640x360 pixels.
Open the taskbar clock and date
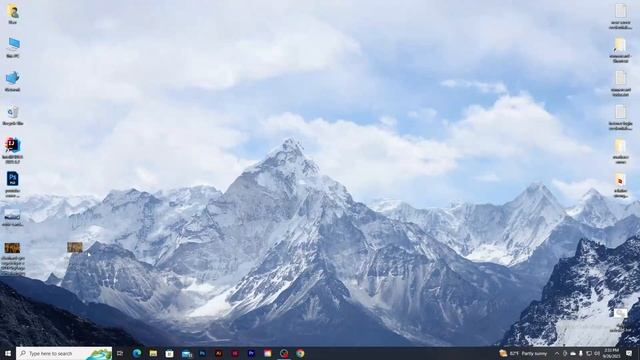point(611,353)
